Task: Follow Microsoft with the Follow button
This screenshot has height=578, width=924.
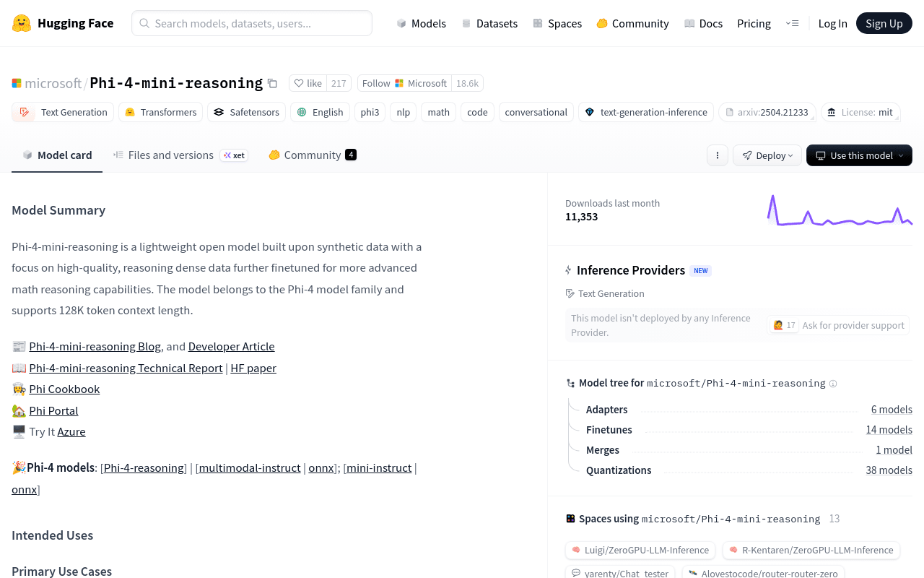Action: [x=404, y=83]
